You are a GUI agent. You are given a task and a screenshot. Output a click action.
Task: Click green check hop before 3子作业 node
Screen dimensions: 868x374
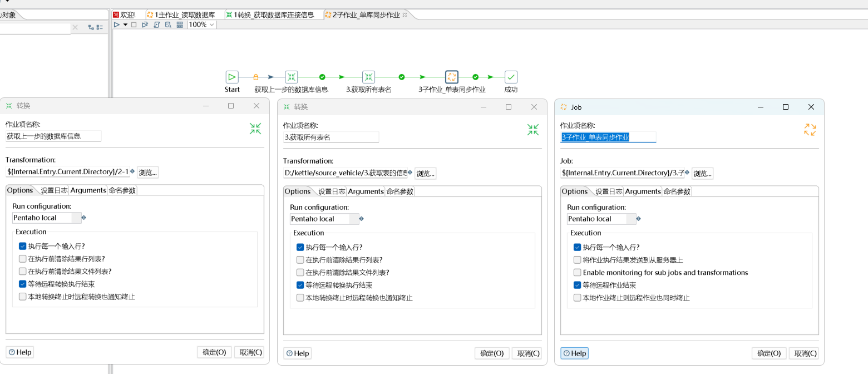[402, 77]
